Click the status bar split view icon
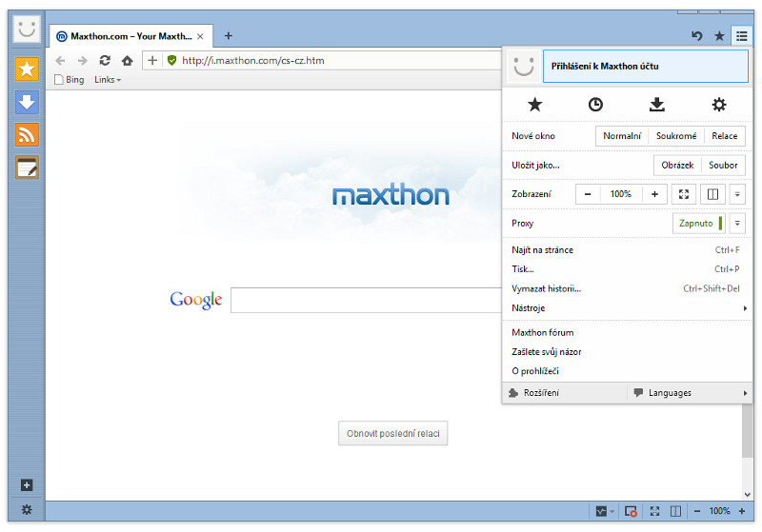This screenshot has width=762, height=532. pyautogui.click(x=675, y=511)
